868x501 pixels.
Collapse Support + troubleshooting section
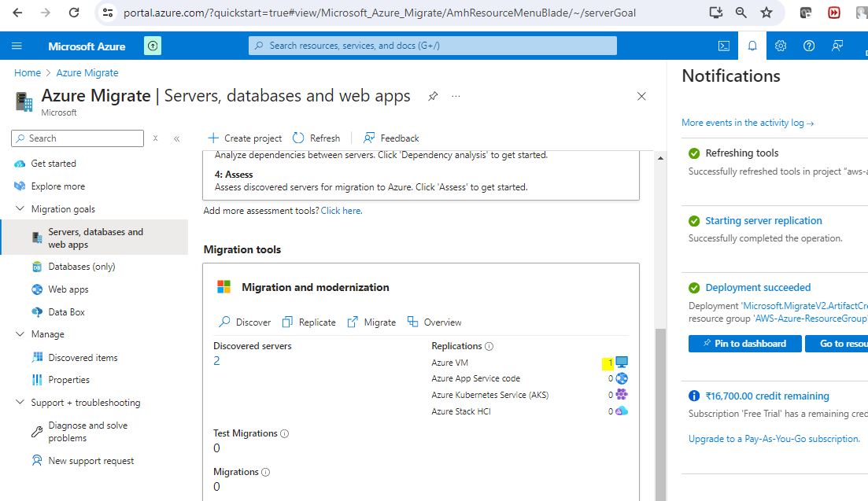pos(20,403)
